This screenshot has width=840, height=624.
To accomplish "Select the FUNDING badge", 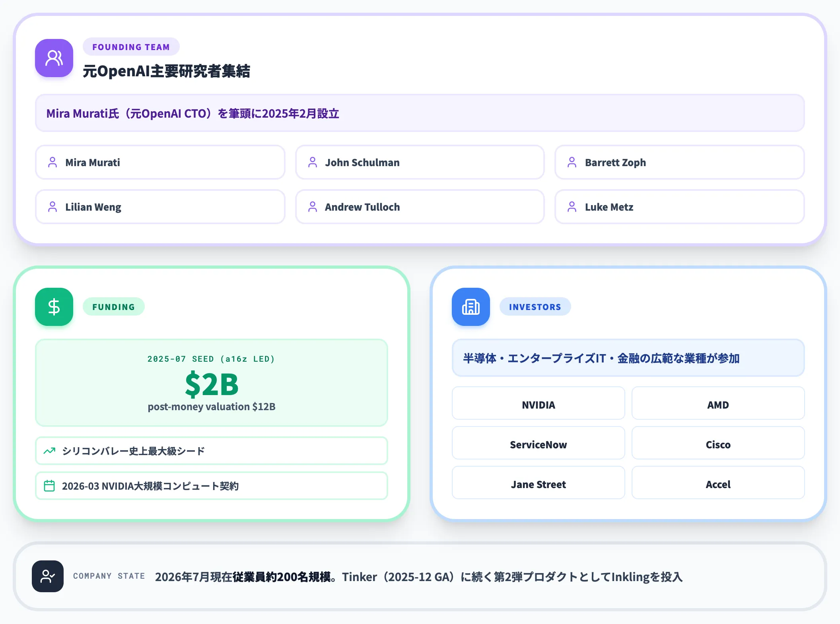I will click(x=113, y=307).
